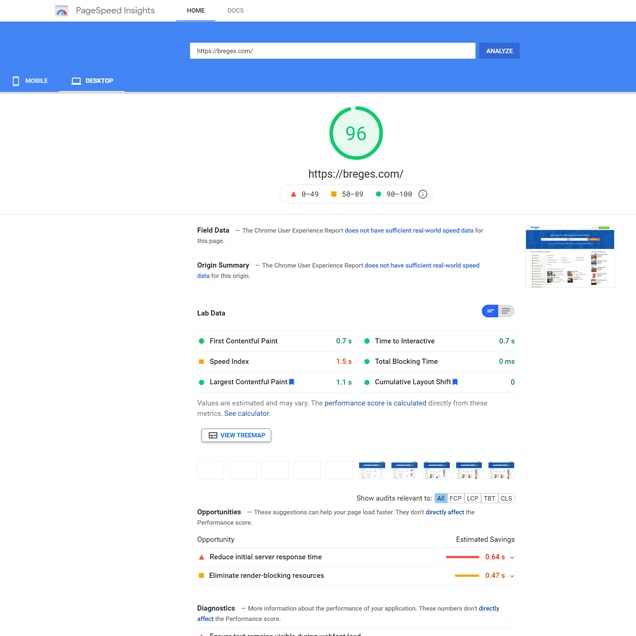Open Origin Summary 'does not have sufficient' link
Screen dimensions: 636x636
pyautogui.click(x=422, y=265)
